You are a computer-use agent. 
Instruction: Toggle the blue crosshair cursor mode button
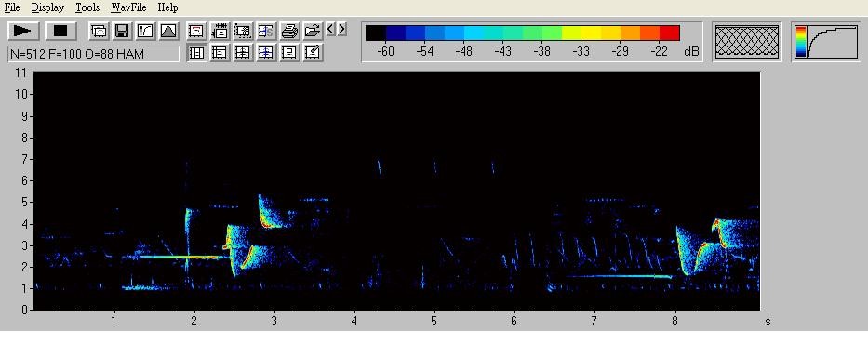point(266,53)
